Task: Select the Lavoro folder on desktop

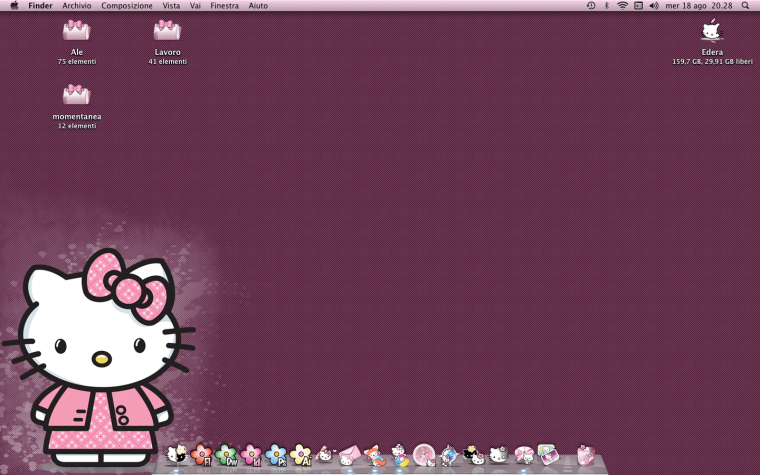Action: pyautogui.click(x=167, y=31)
